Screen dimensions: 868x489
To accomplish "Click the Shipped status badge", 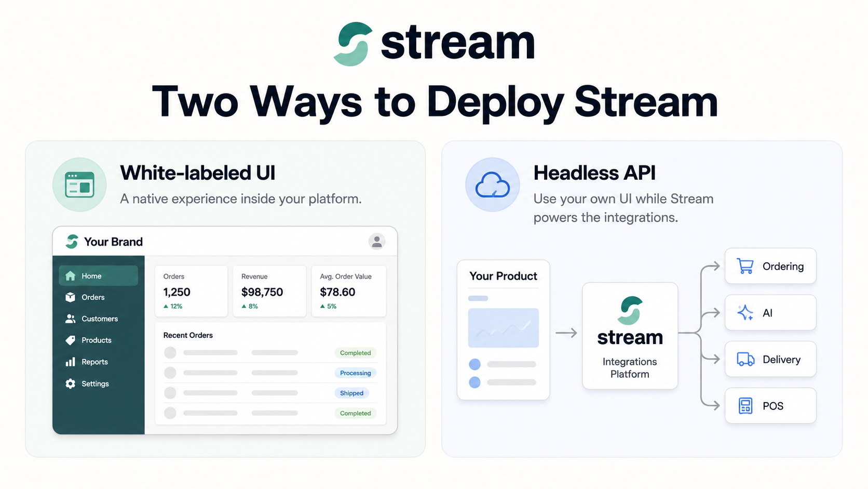I will tap(351, 393).
